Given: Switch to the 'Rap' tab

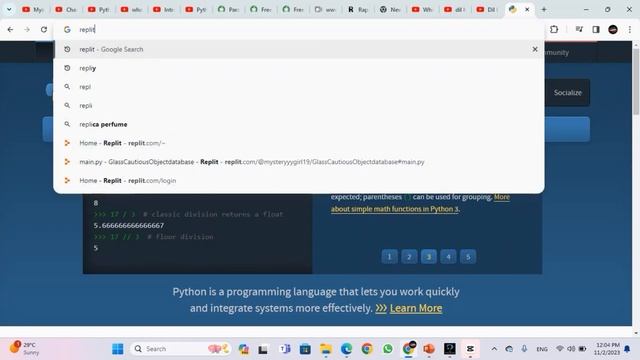Looking at the screenshot, I should pos(358,9).
